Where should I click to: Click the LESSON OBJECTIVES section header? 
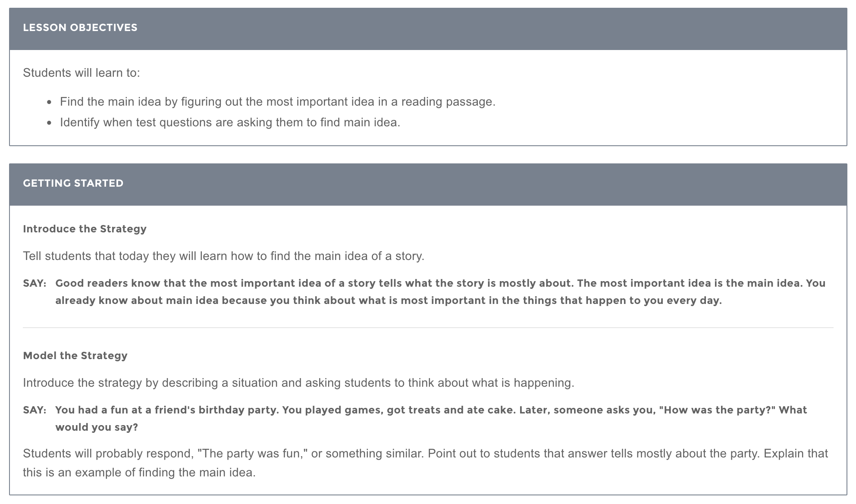[x=80, y=28]
